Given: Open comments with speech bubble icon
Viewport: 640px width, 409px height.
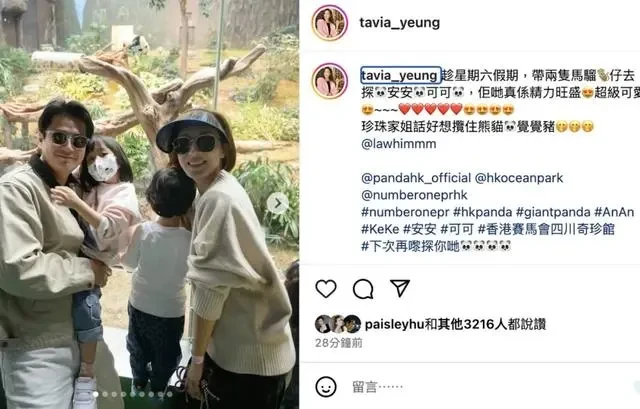Looking at the screenshot, I should coord(363,289).
